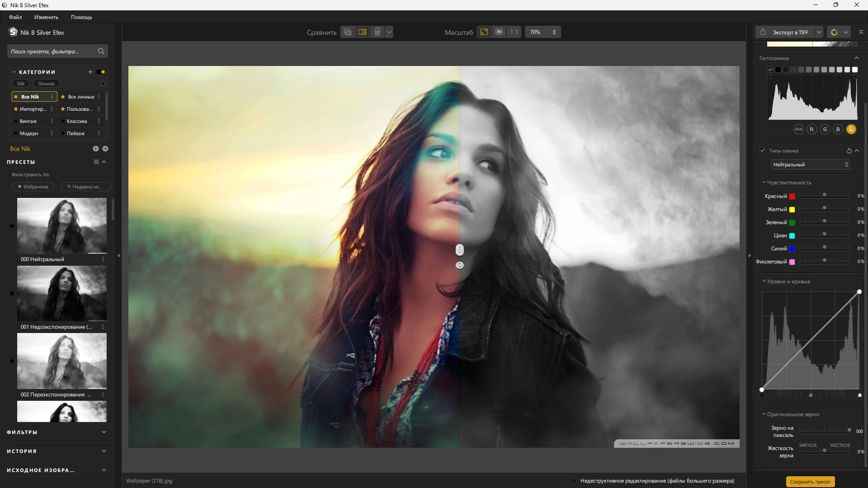This screenshot has width=868, height=488.
Task: Adjust the Синий sensitivity slider
Action: [x=825, y=248]
